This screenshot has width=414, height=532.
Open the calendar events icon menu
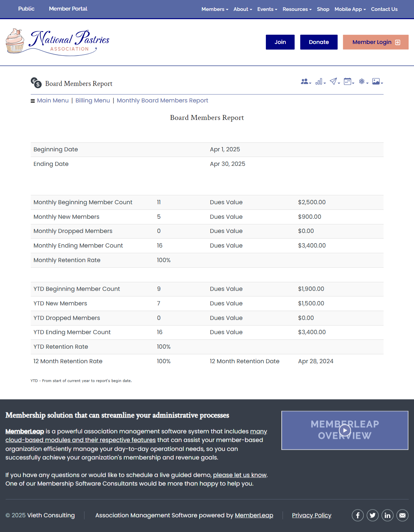[349, 82]
